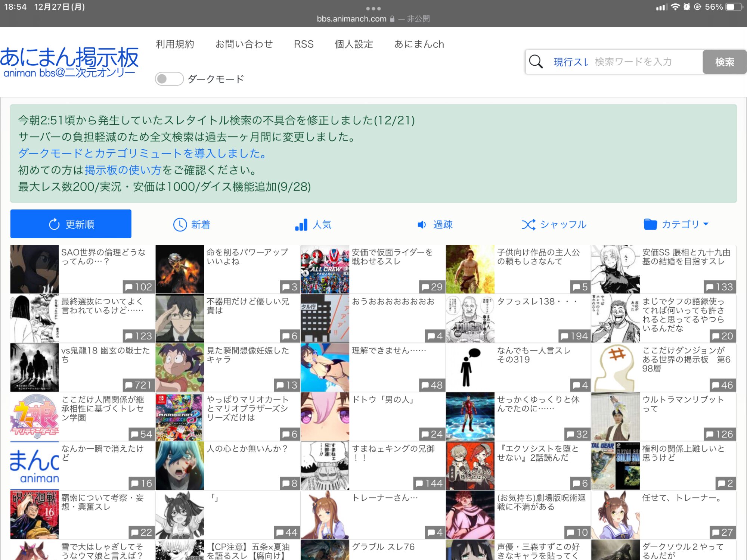Viewport: 747px width, 560px height.
Task: Click the シャッフル shuffle arrows icon
Action: coord(528,224)
